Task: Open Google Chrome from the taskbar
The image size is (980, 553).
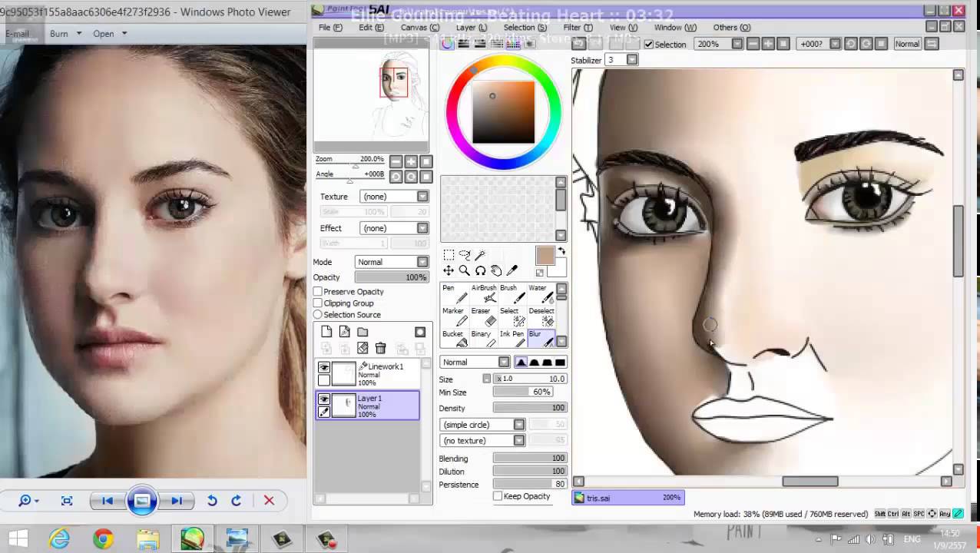Action: coord(103,539)
